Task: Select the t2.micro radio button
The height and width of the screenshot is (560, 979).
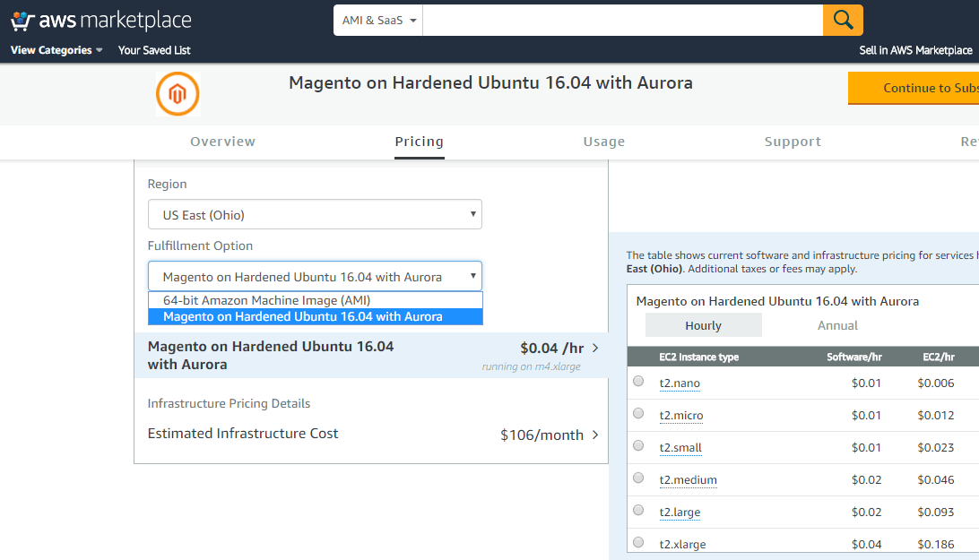Action: tap(638, 414)
